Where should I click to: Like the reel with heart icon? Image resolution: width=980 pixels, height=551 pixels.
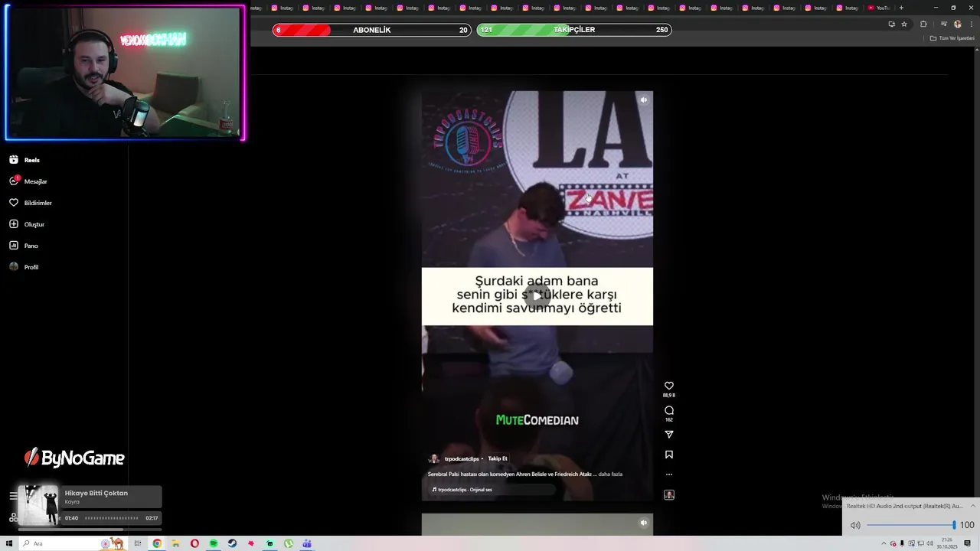click(x=669, y=386)
